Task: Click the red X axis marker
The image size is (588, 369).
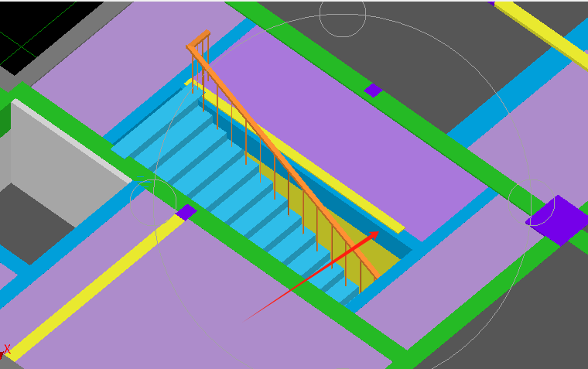Action: (x=7, y=349)
